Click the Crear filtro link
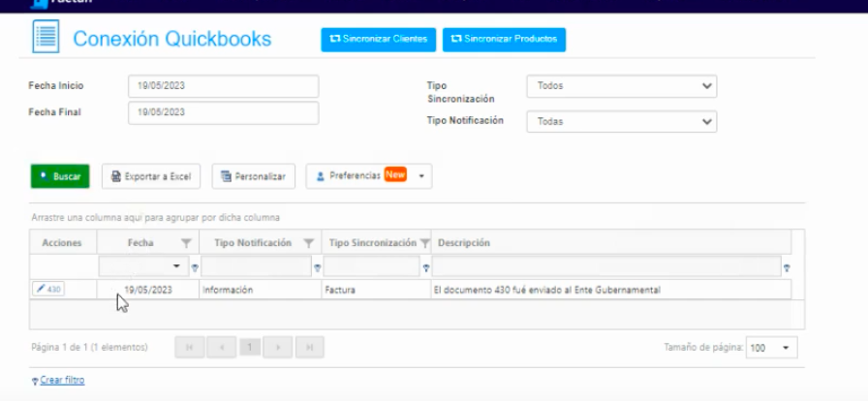Screen dimensions: 868x401 click(62, 381)
